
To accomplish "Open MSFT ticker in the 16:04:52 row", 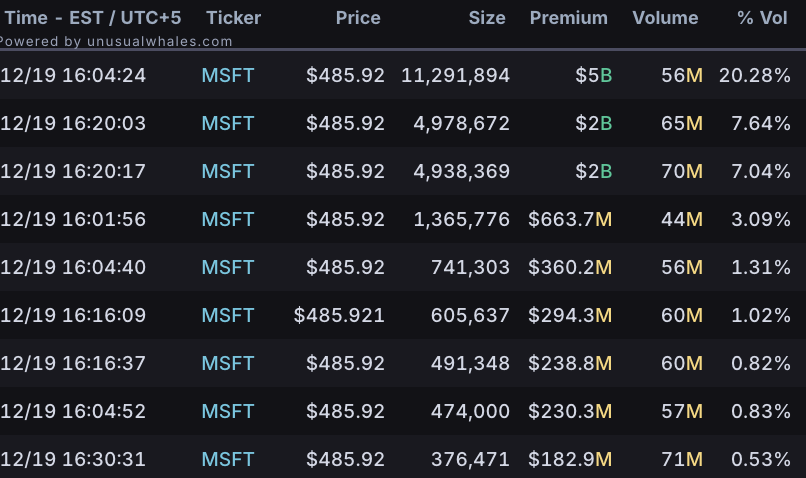I will (228, 411).
